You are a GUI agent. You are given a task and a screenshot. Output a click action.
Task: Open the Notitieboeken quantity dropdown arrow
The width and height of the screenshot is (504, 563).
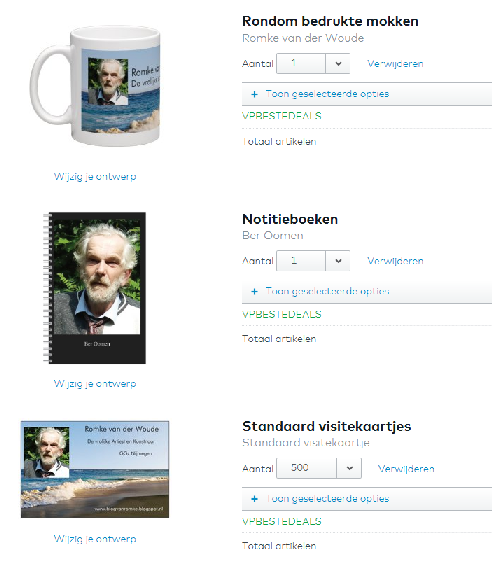click(x=338, y=261)
